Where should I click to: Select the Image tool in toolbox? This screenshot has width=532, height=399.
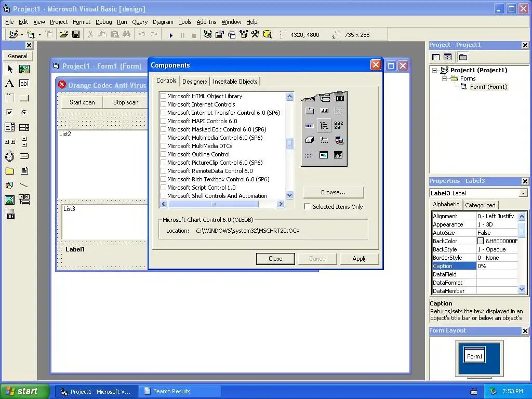click(x=10, y=200)
